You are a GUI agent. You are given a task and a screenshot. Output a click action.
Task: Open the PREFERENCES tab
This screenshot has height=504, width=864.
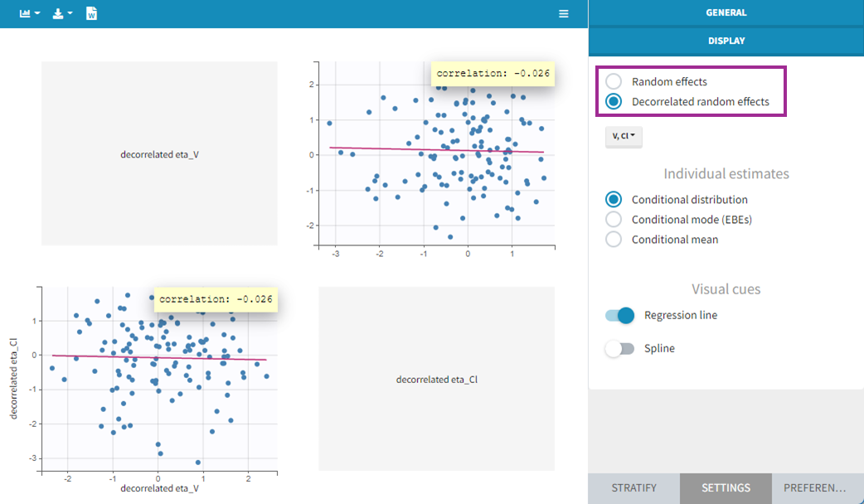click(818, 488)
